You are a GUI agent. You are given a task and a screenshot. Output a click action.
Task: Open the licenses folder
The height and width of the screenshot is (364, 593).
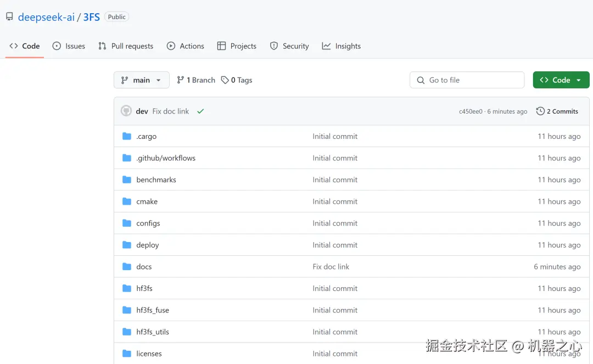[149, 354]
